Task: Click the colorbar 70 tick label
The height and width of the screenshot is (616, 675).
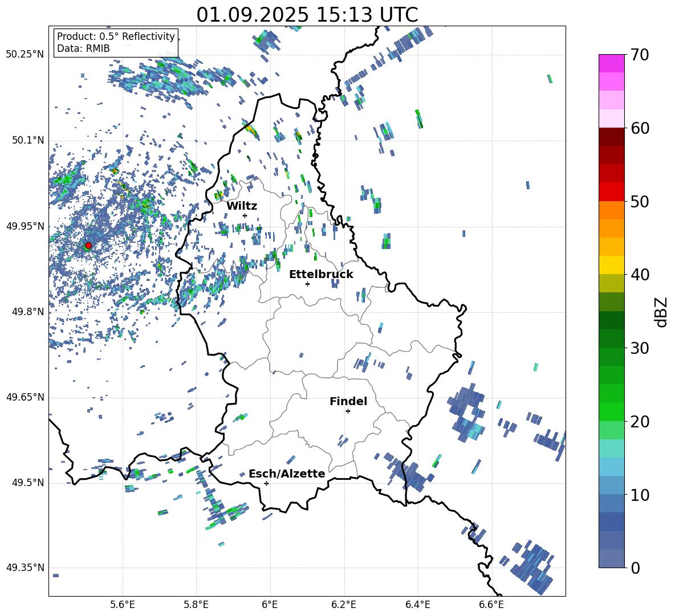Action: pyautogui.click(x=640, y=55)
